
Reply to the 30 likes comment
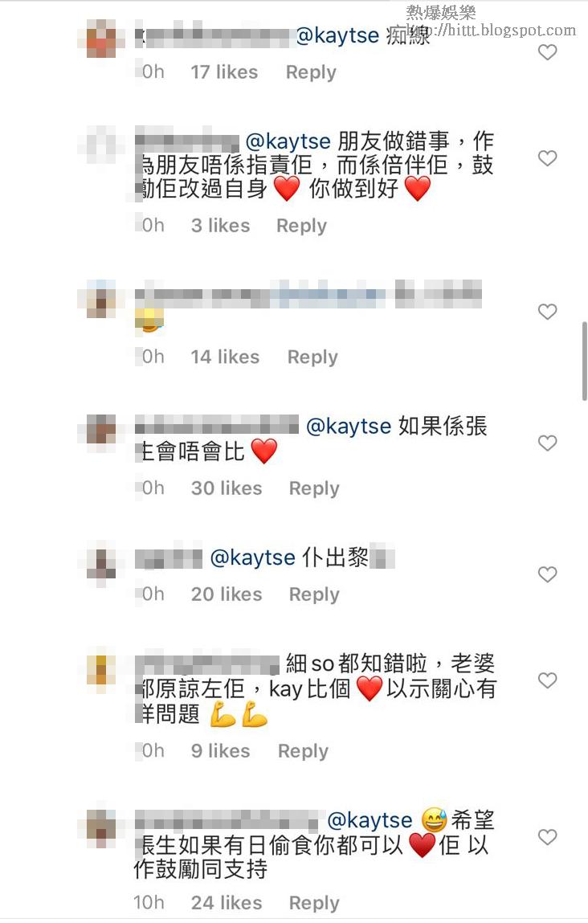(x=314, y=488)
